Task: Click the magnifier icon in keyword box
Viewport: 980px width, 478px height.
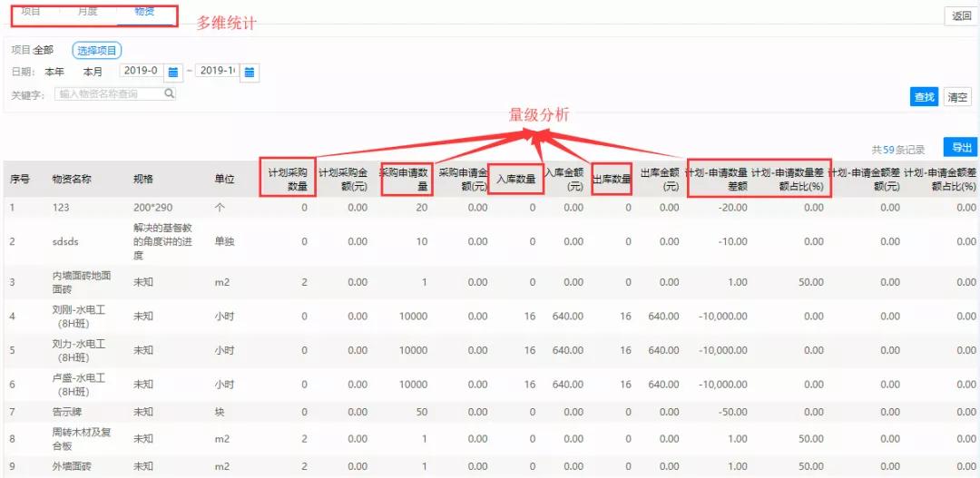Action: click(x=169, y=93)
